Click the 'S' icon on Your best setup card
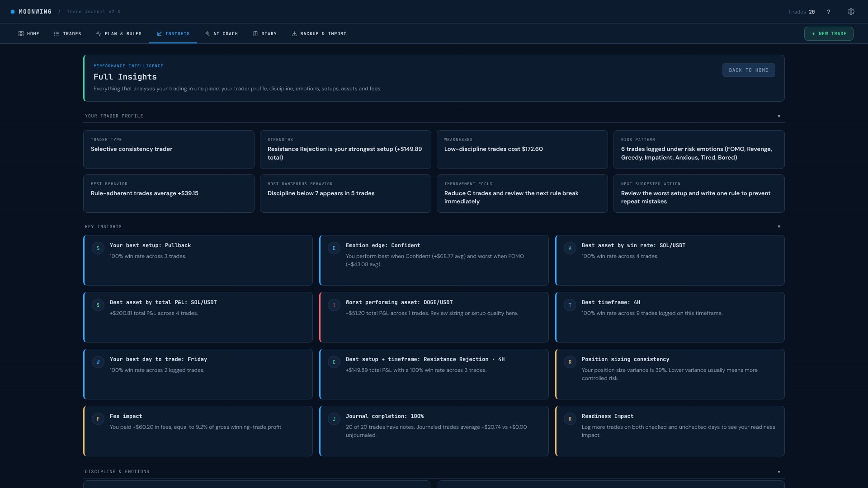Viewport: 868px width, 488px height. [98, 248]
